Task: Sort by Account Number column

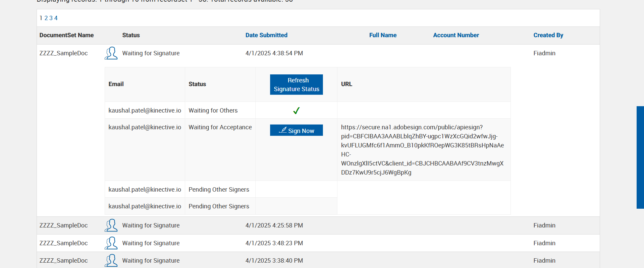Action: [x=456, y=35]
